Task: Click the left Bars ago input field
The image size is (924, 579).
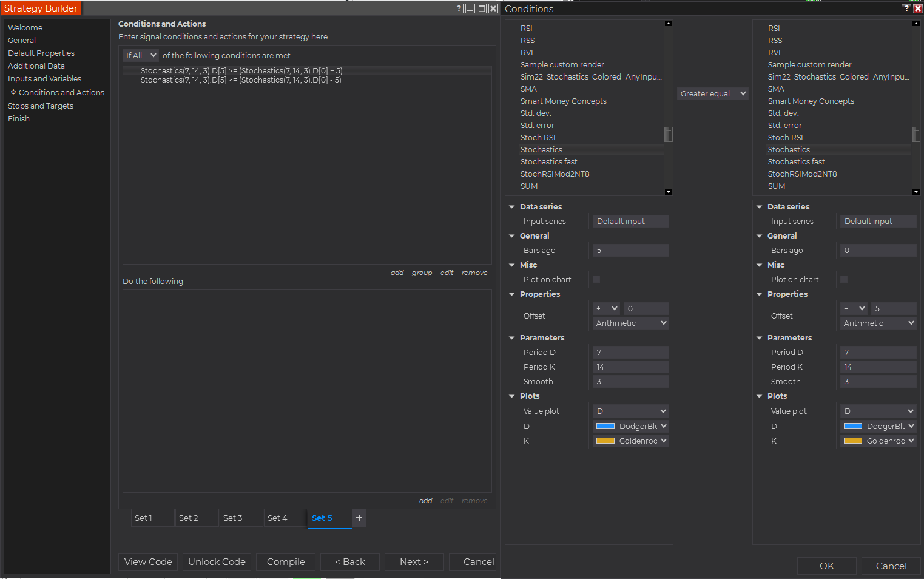Action: coord(631,251)
